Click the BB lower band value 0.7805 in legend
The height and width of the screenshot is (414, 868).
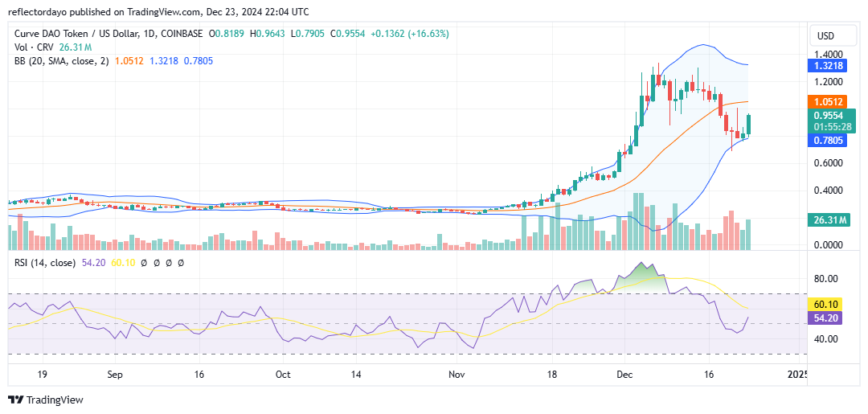pos(198,61)
